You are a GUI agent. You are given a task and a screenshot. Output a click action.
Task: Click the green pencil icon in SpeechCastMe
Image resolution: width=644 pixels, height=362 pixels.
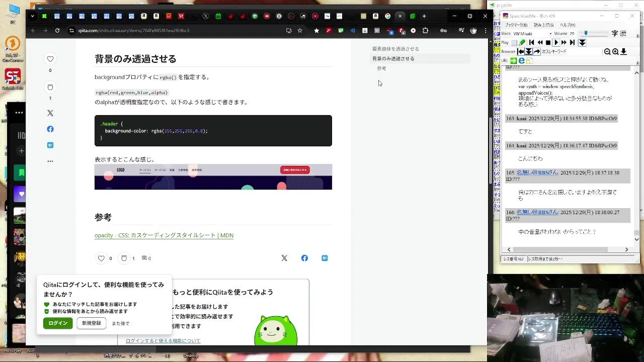click(x=522, y=42)
